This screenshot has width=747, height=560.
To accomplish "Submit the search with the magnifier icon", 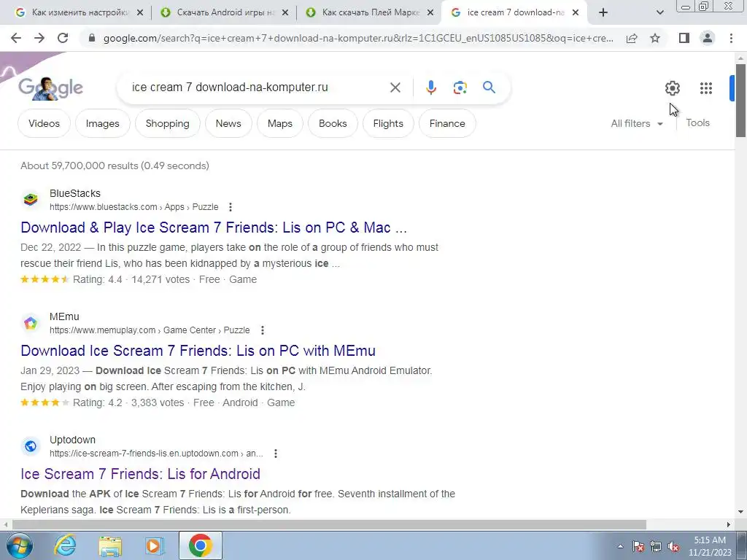I will pos(489,87).
